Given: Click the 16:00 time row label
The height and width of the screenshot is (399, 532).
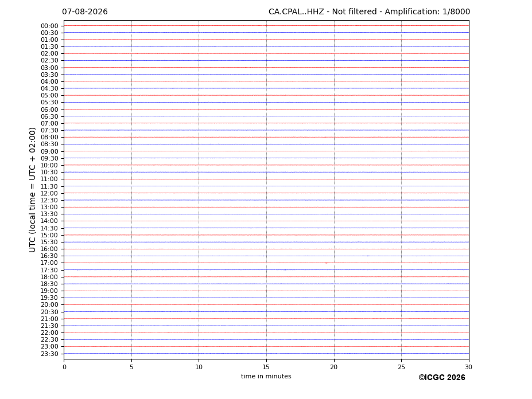Looking at the screenshot, I should pyautogui.click(x=49, y=249).
